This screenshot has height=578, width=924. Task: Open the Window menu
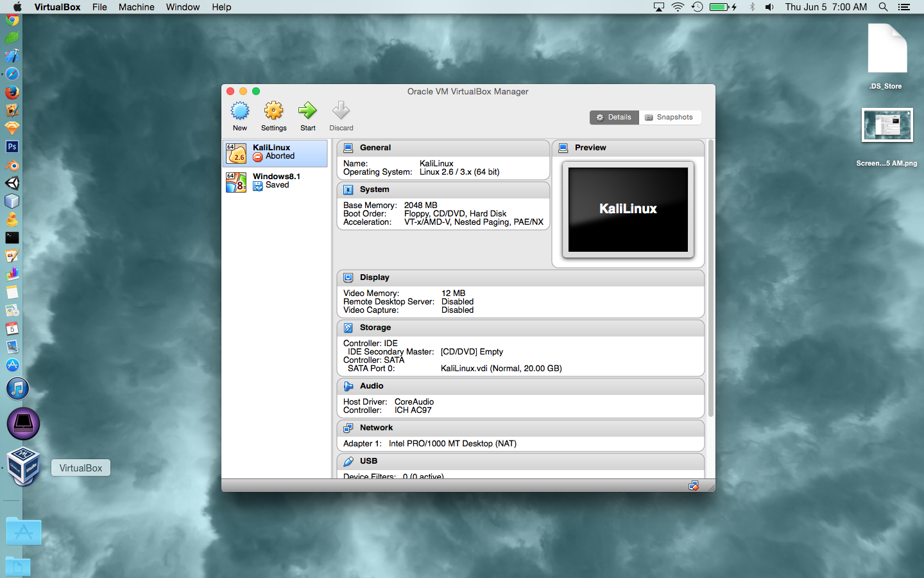click(183, 7)
